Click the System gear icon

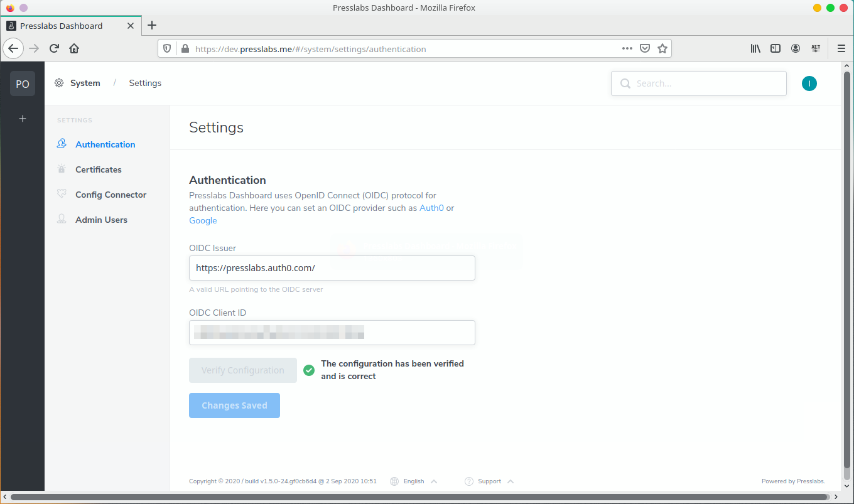pos(59,83)
